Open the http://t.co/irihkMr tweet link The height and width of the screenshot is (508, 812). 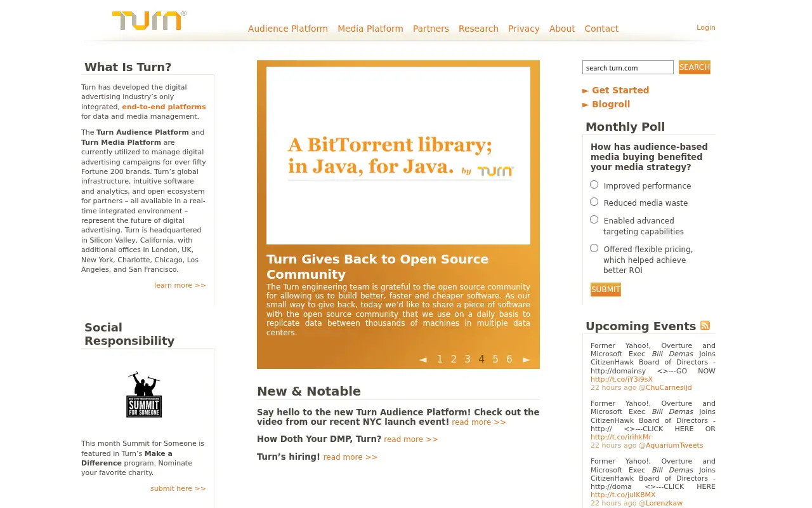pyautogui.click(x=621, y=437)
